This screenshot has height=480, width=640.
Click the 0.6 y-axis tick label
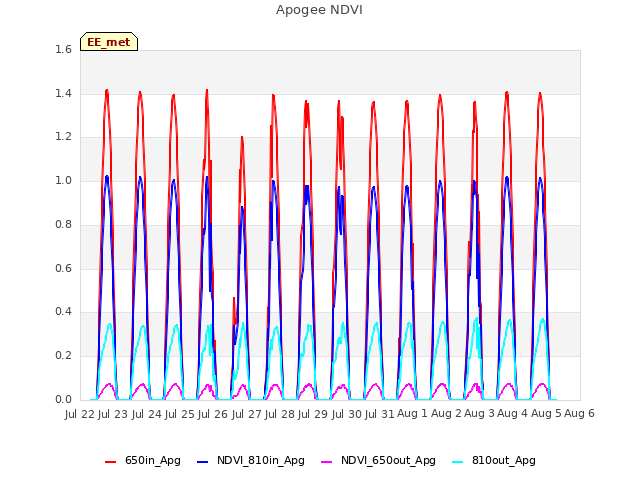click(x=63, y=268)
